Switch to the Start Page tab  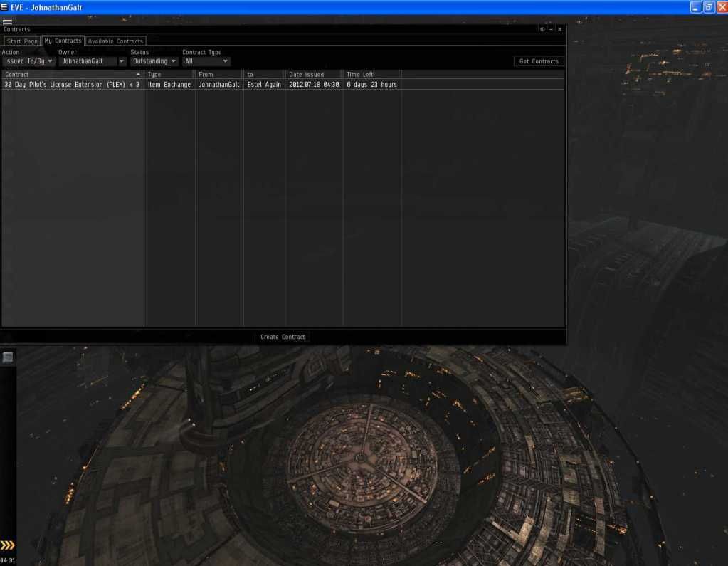coord(22,41)
